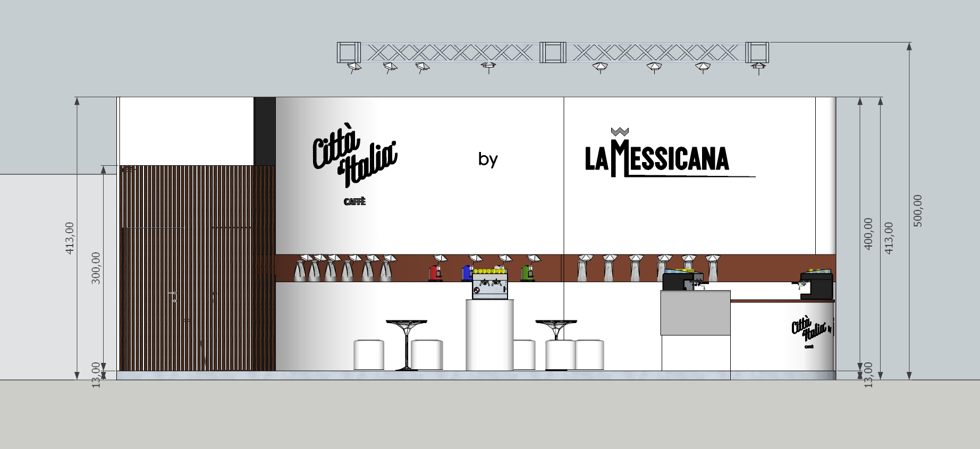The image size is (980, 449).
Task: Click the green coffee grinder on the shelf
Action: 527,272
